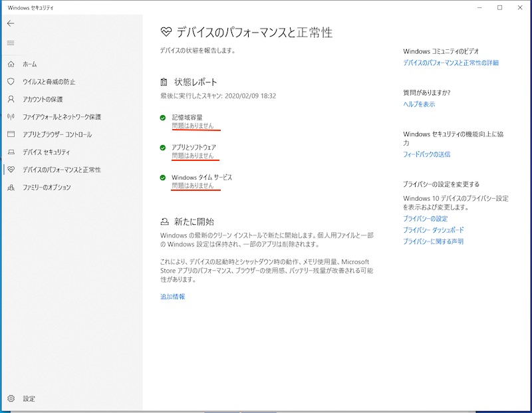Image resolution: width=532 pixels, height=413 pixels.
Task: Expand the 記憶域容量 status item
Action: pyautogui.click(x=192, y=122)
